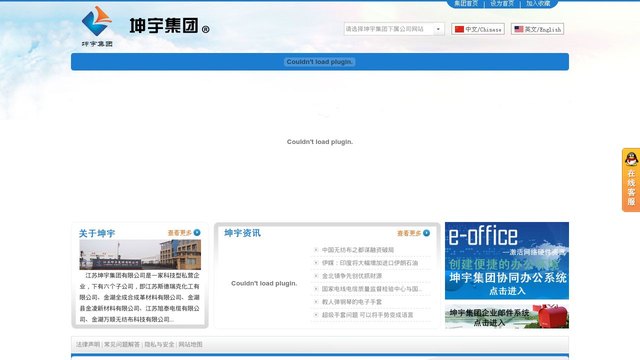The image size is (640, 360).
Task: Click the arrow icon in 关于坤宇 panel
Action: click(x=197, y=233)
